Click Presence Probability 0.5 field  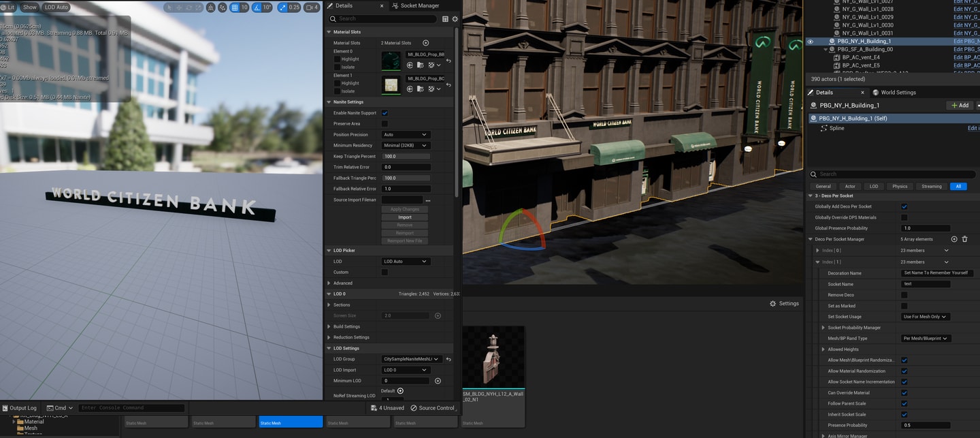926,425
